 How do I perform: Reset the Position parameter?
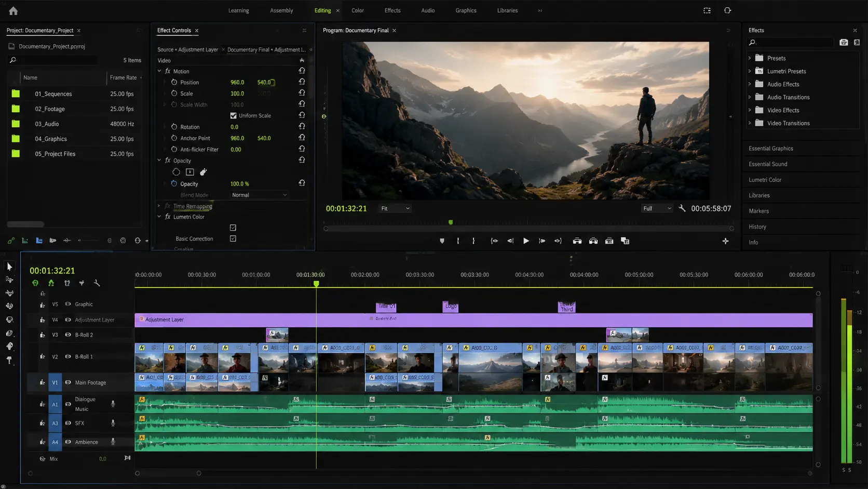pyautogui.click(x=302, y=82)
